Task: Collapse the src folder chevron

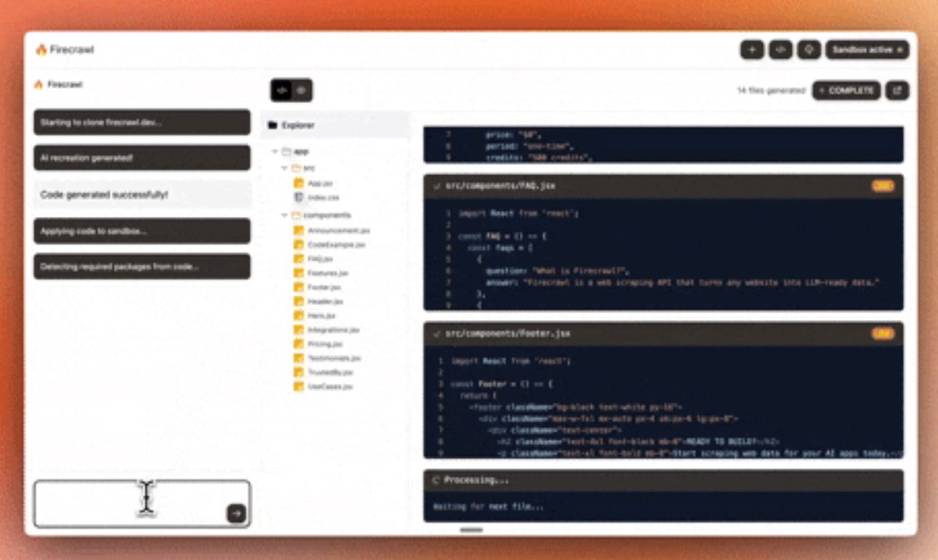Action: click(285, 168)
